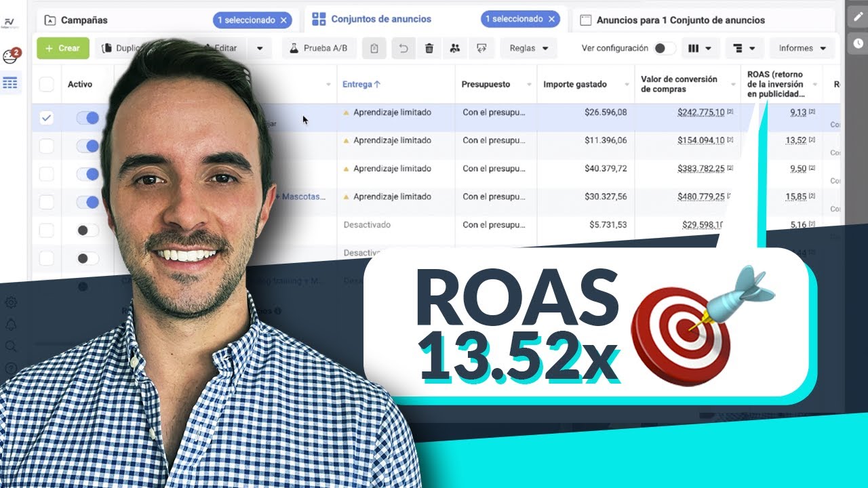868x488 pixels.
Task: Click the footnote marker next to ROAS 13,52
Action: click(x=812, y=140)
